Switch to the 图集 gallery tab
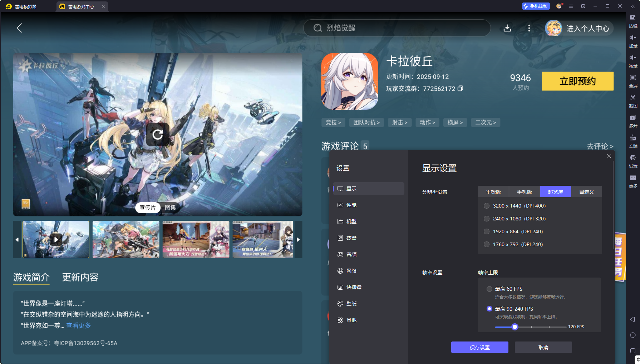The image size is (640, 364). [x=171, y=208]
